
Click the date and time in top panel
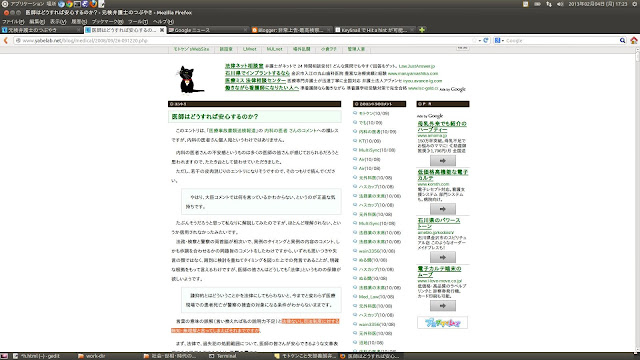[x=598, y=4]
